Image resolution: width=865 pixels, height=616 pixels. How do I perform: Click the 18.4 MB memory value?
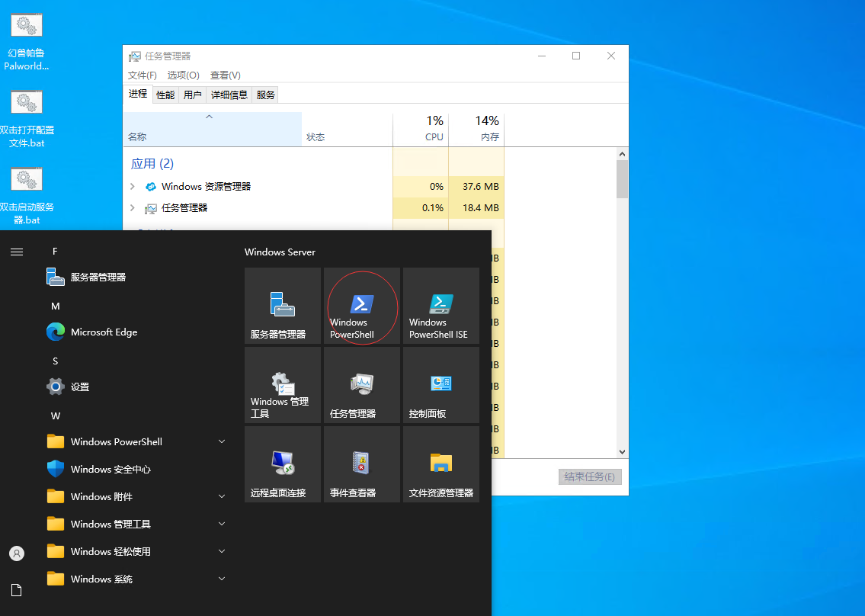click(480, 208)
